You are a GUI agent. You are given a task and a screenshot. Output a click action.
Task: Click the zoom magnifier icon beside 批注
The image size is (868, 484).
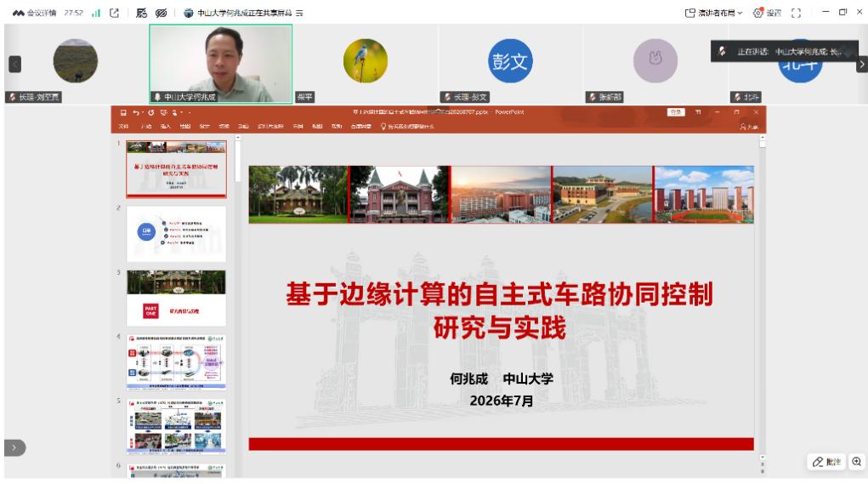click(x=857, y=461)
